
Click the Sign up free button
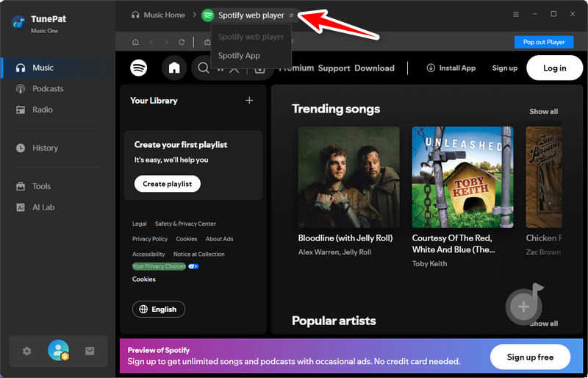point(530,357)
